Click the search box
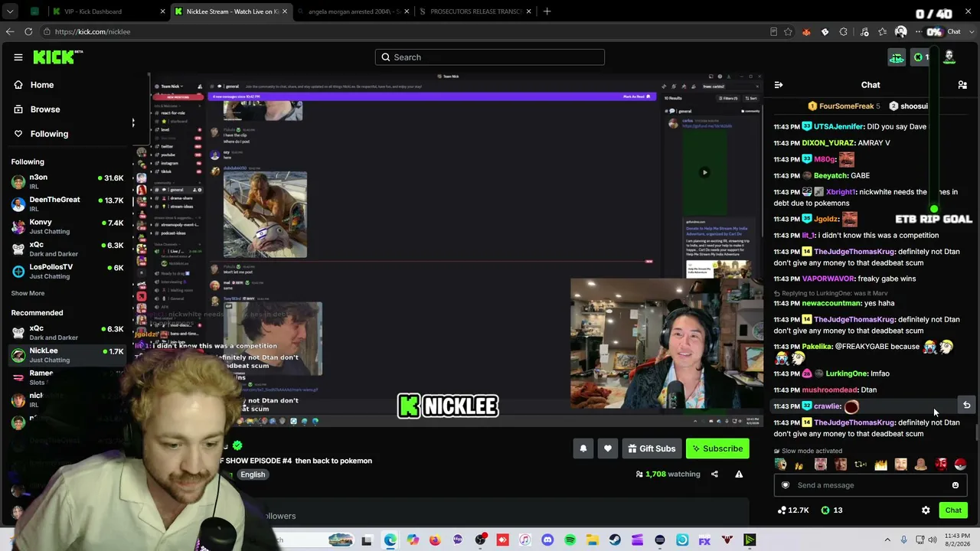This screenshot has width=980, height=551. pyautogui.click(x=490, y=57)
